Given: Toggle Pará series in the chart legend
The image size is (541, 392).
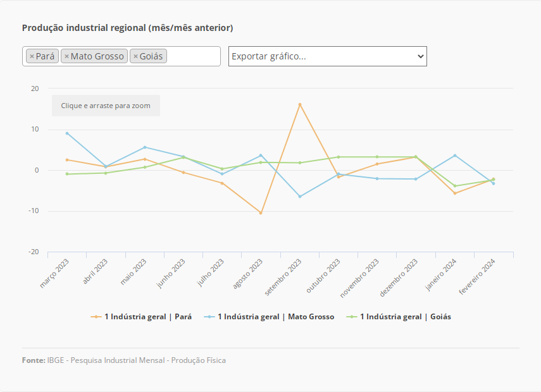Looking at the screenshot, I should 147,317.
